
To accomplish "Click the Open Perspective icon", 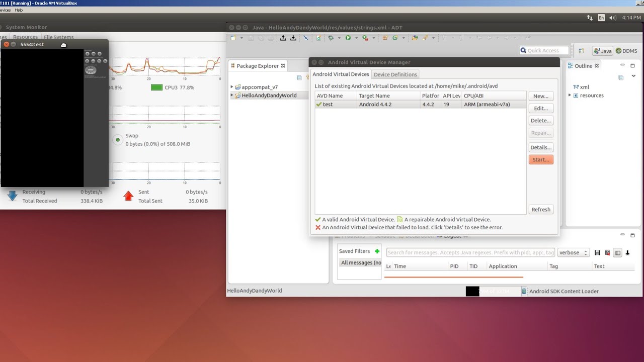I will 581,51.
